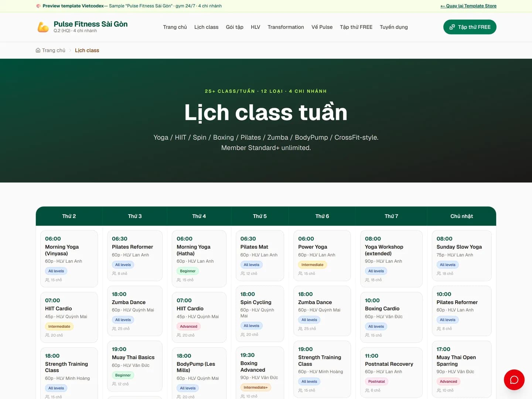Click the Pulse Fitness flexed arm logo
This screenshot has height=399, width=532.
click(43, 27)
